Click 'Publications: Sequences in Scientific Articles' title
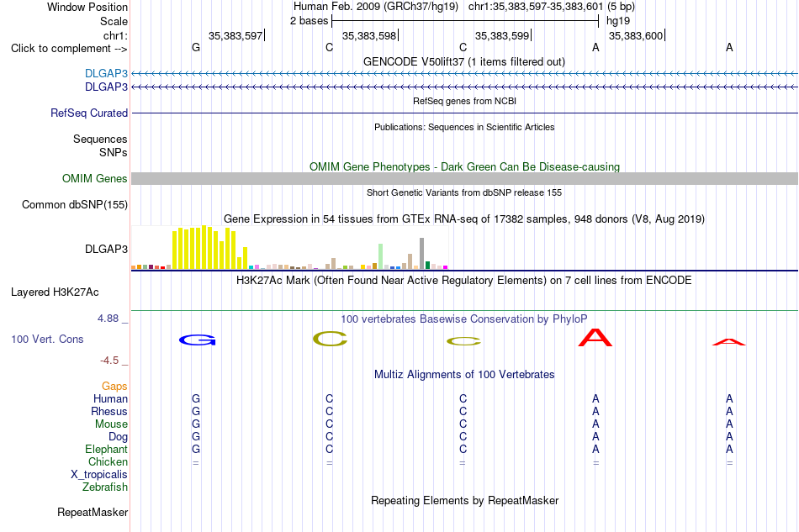 pyautogui.click(x=464, y=127)
